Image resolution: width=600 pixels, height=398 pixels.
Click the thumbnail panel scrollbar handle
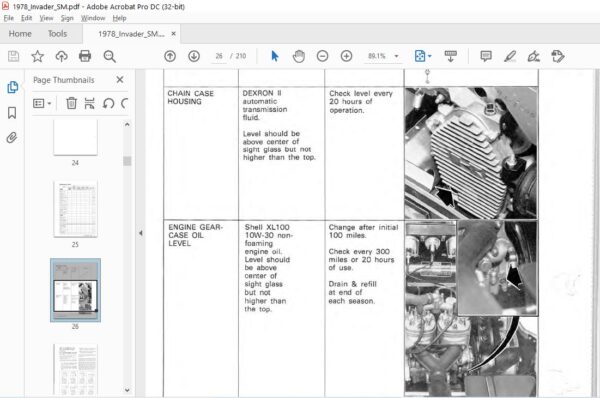coord(127,161)
